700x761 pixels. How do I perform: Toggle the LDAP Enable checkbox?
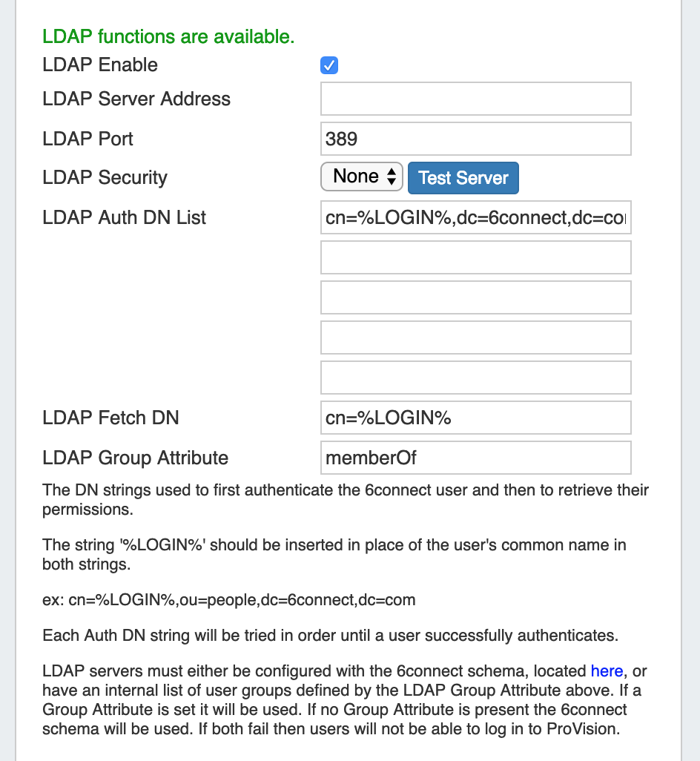click(x=329, y=65)
